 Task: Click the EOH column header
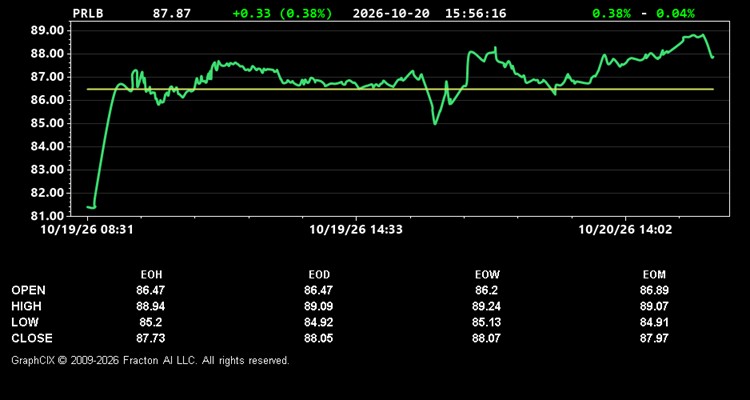[x=151, y=275]
